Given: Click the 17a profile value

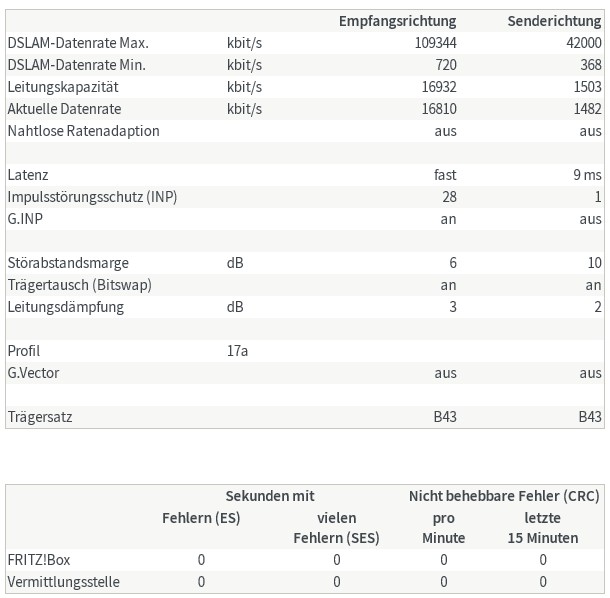Looking at the screenshot, I should [x=237, y=351].
